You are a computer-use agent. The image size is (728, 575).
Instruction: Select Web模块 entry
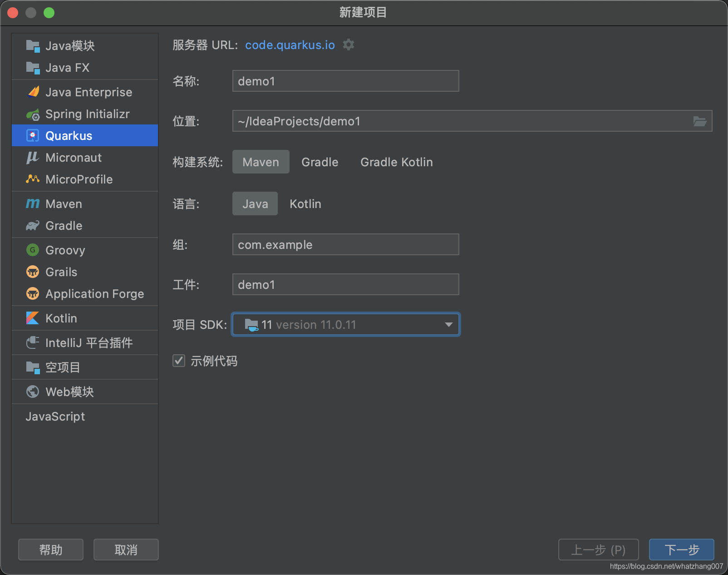pos(85,392)
